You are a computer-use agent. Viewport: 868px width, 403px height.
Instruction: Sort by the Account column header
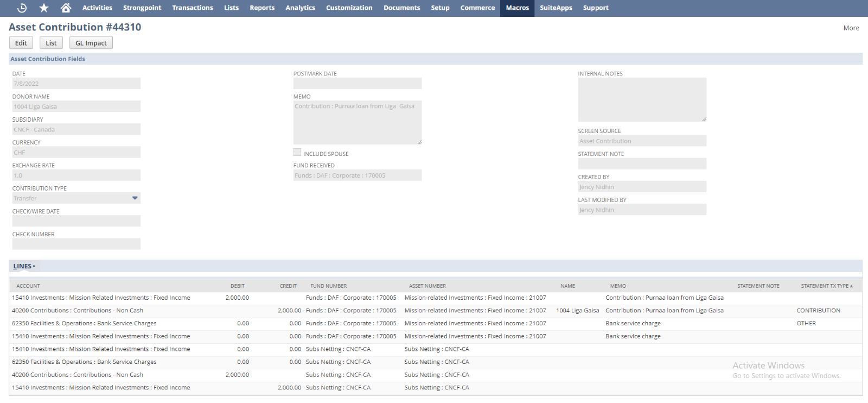(28, 286)
